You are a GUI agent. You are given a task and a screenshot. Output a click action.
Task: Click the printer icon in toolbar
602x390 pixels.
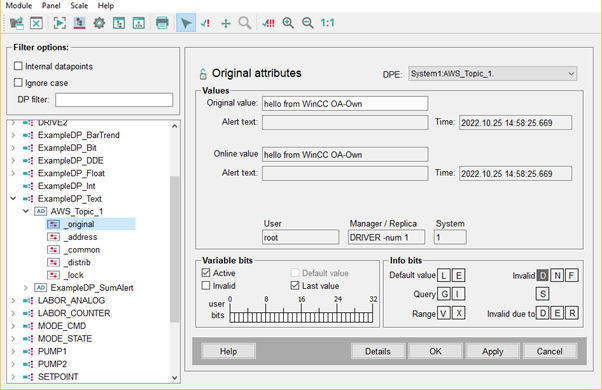pyautogui.click(x=162, y=23)
